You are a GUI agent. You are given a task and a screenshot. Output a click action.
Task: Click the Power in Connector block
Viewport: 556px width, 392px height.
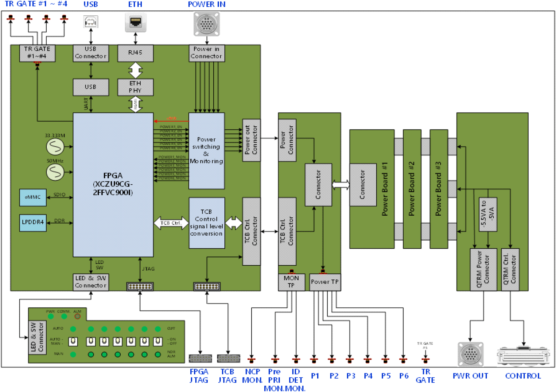(207, 53)
